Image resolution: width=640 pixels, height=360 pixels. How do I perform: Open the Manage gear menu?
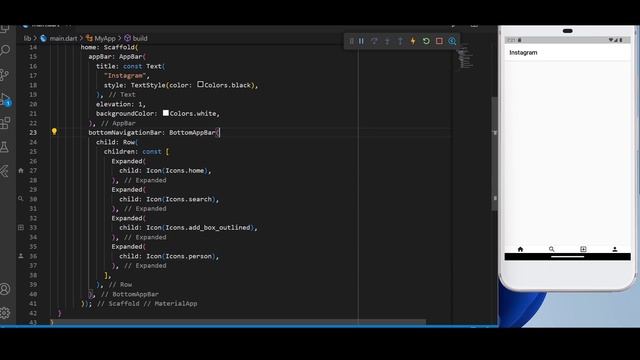[x=5, y=313]
